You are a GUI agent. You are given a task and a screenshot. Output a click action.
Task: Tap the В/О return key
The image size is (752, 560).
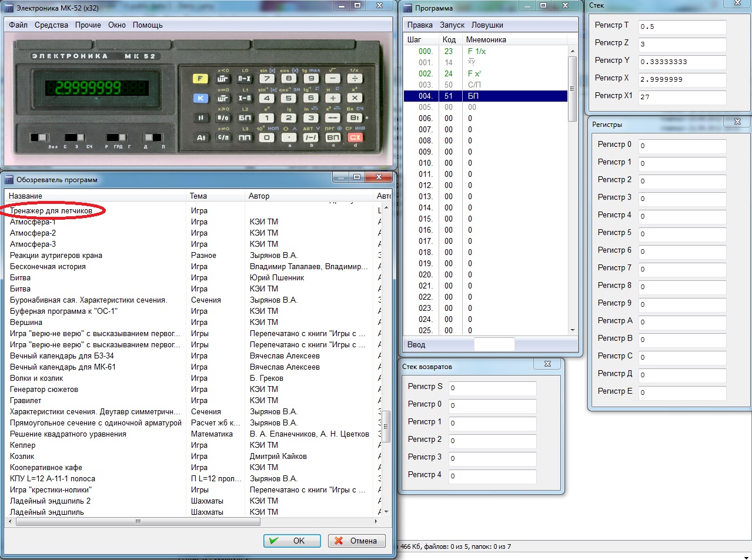(223, 118)
